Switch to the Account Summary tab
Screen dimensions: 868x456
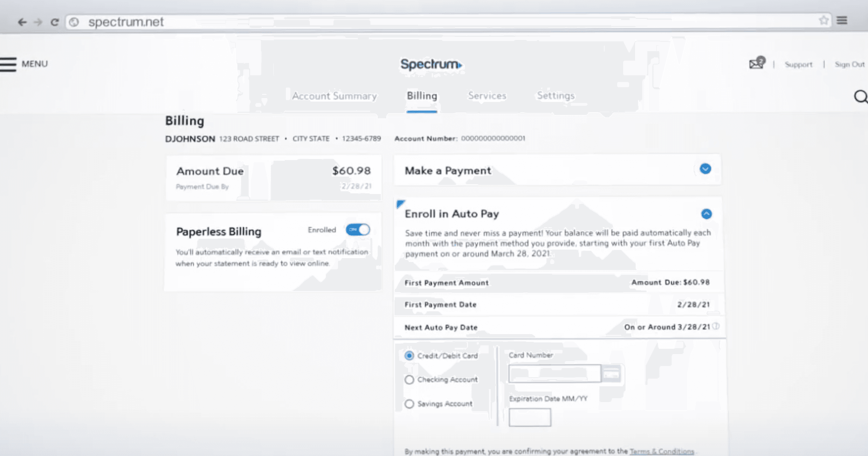pyautogui.click(x=334, y=96)
